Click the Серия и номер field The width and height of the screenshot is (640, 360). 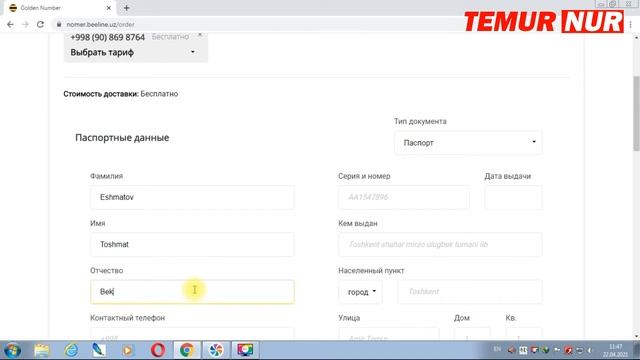(x=404, y=197)
